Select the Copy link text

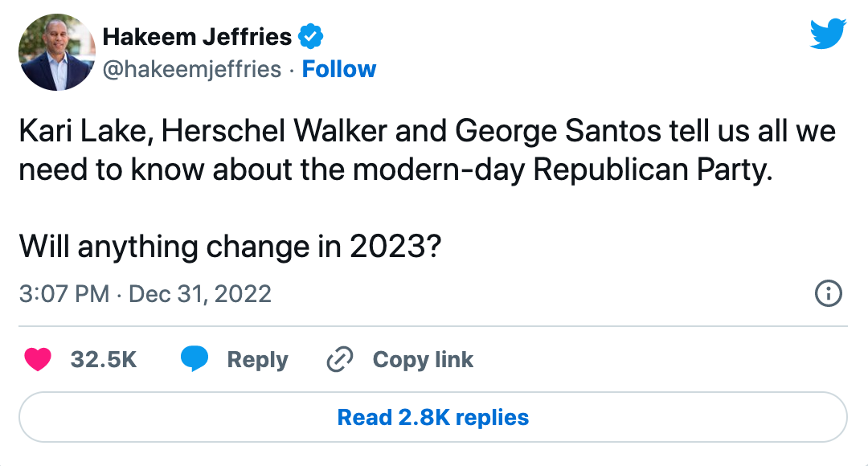point(423,360)
